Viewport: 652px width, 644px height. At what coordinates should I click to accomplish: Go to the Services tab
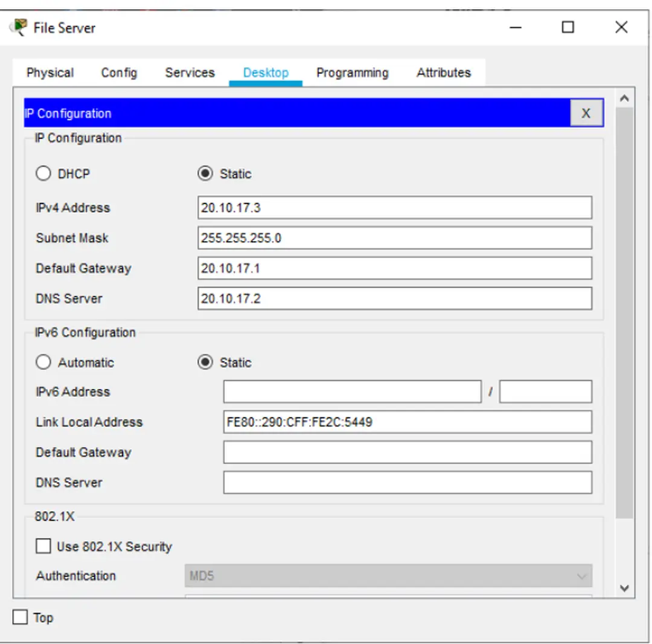190,73
